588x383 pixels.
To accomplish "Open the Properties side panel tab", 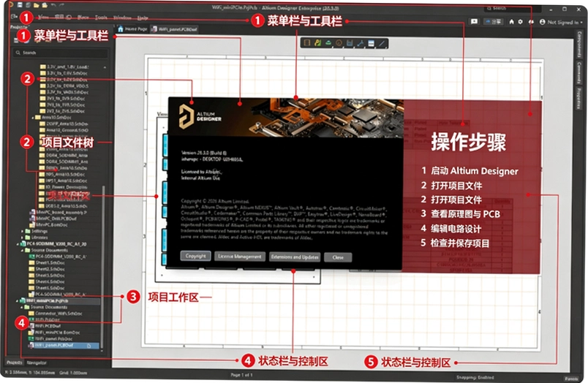I will pos(579,99).
